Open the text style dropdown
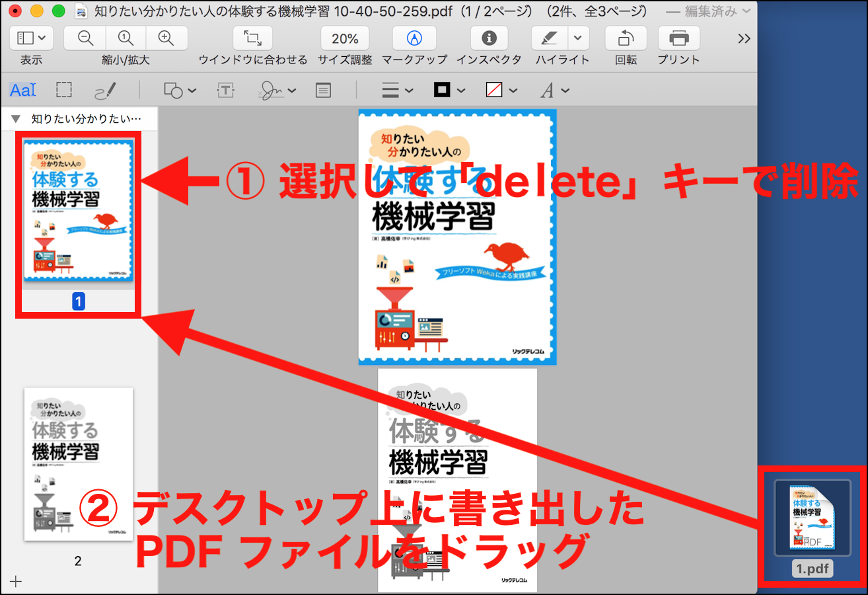868x595 pixels. 555,90
